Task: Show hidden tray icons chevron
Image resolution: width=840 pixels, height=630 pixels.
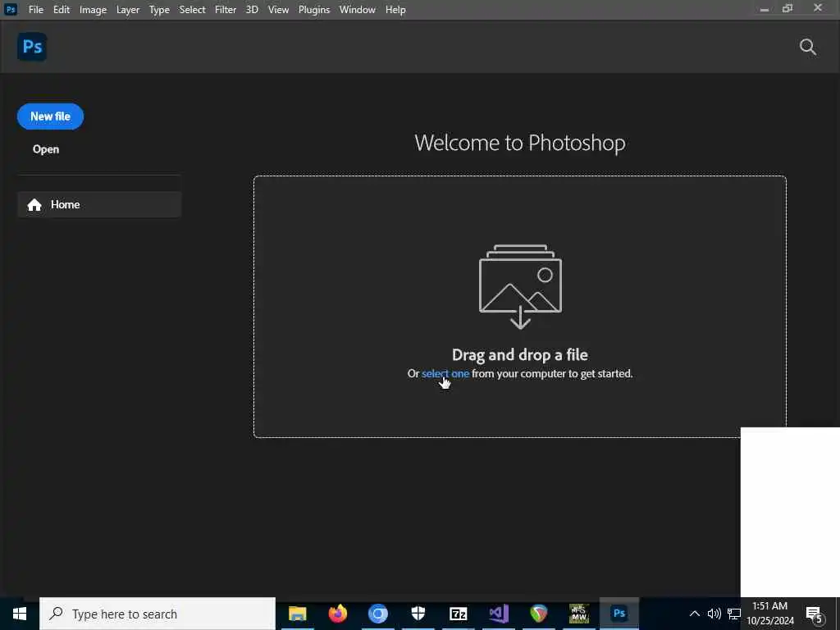Action: (694, 614)
